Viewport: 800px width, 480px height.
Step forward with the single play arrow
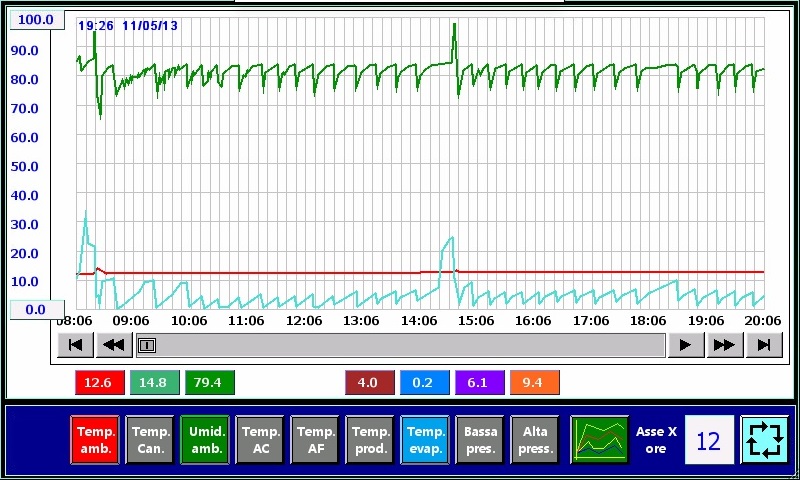[685, 345]
